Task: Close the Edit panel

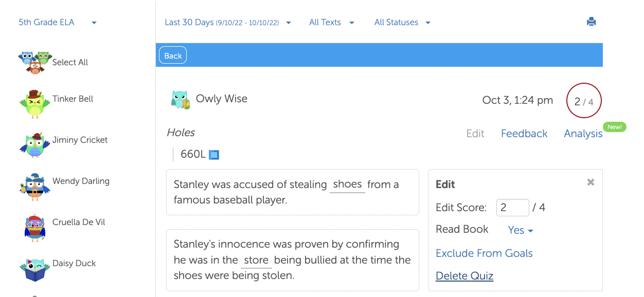Action: point(591,182)
